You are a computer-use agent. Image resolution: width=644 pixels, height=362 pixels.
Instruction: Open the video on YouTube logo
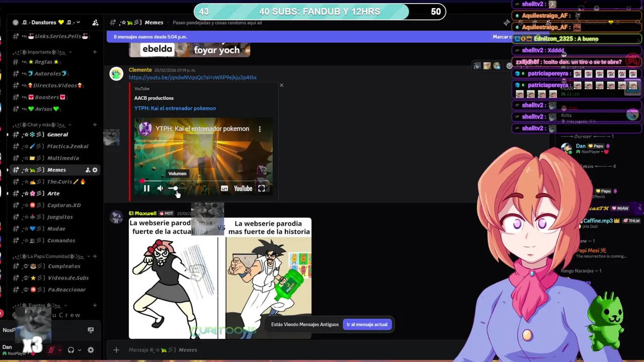243,189
